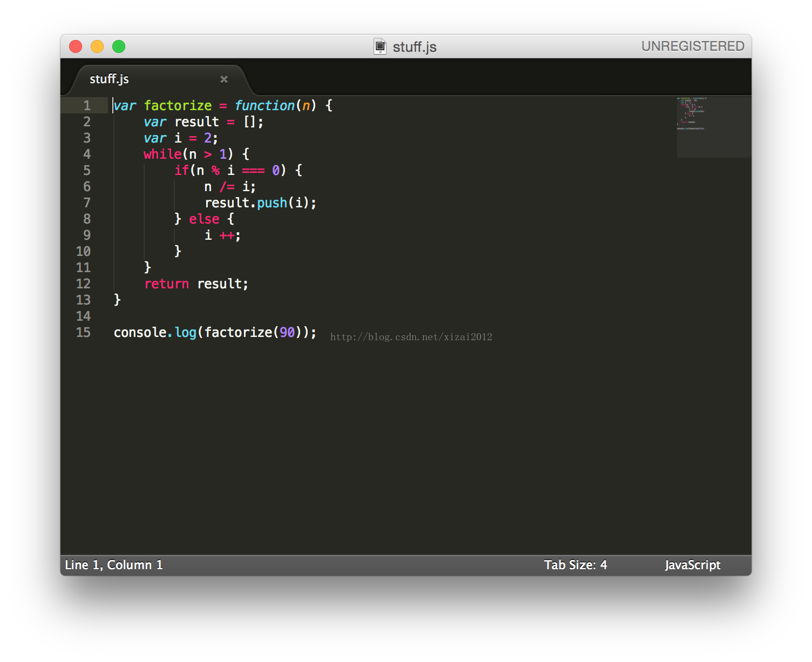Click line number 1 in the gutter
Image resolution: width=812 pixels, height=662 pixels.
pyautogui.click(x=87, y=105)
